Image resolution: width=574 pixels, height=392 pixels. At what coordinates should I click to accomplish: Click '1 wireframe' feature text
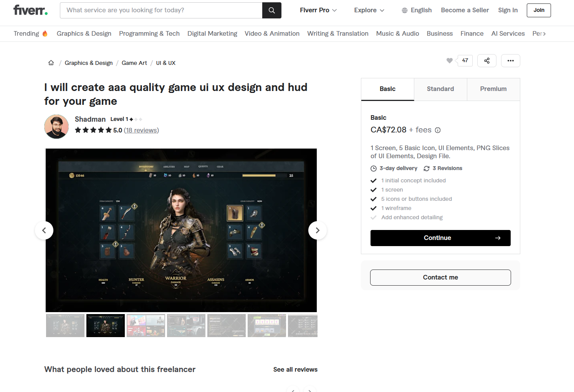[x=396, y=208]
